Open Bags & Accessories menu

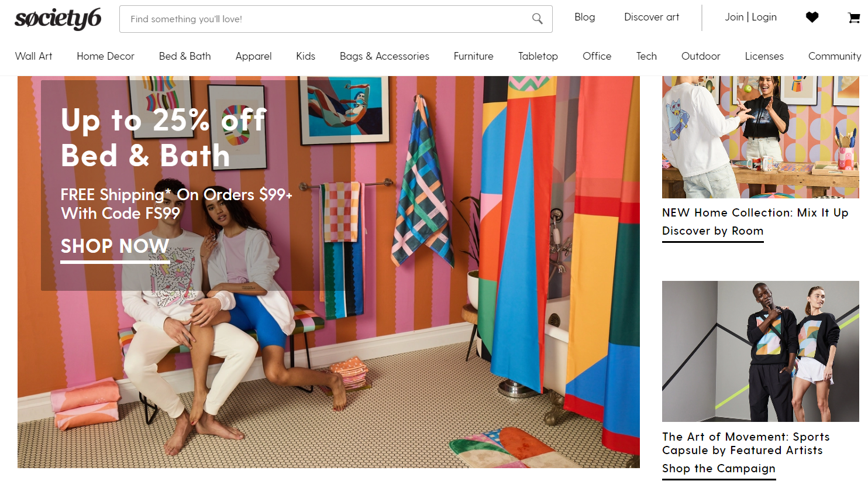[x=384, y=56]
